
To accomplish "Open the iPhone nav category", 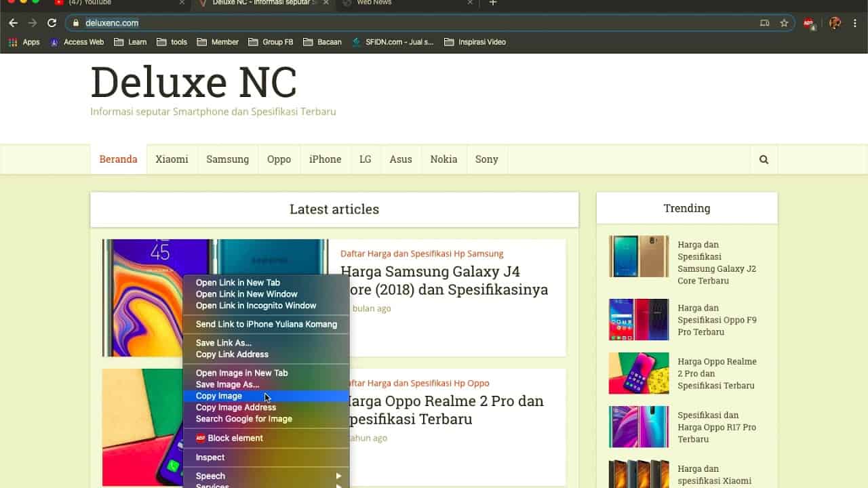I will point(325,159).
